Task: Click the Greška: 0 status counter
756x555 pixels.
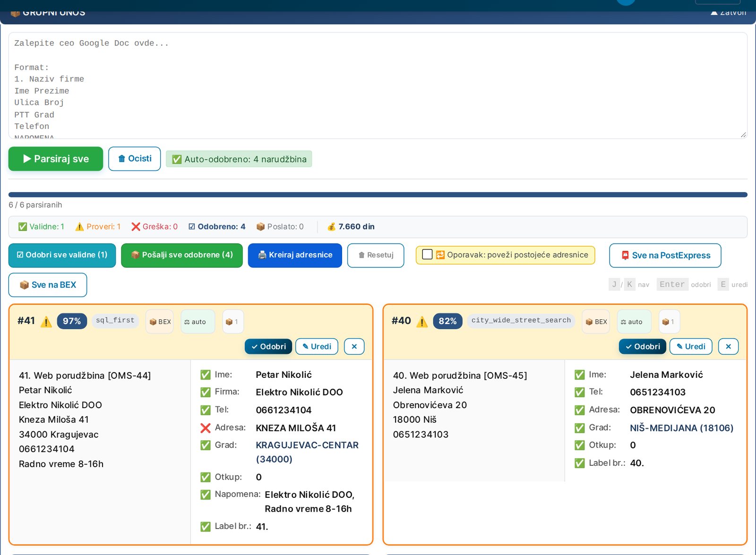Action: pyautogui.click(x=155, y=227)
